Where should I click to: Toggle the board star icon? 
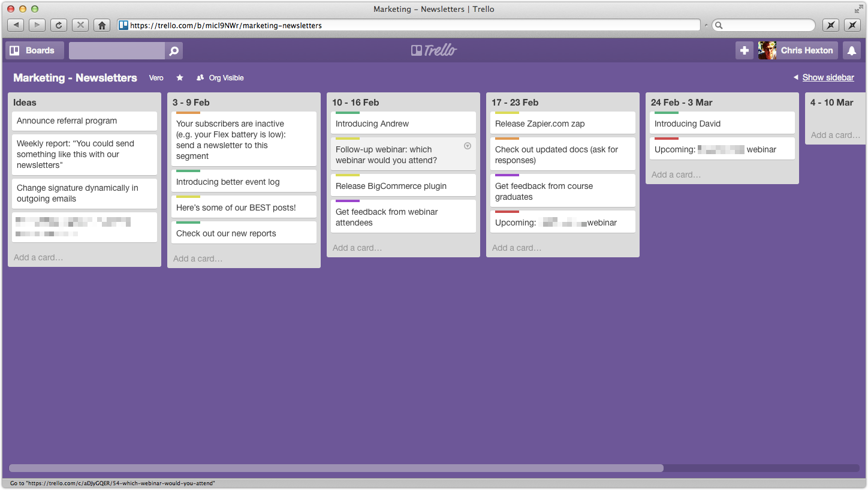point(179,78)
